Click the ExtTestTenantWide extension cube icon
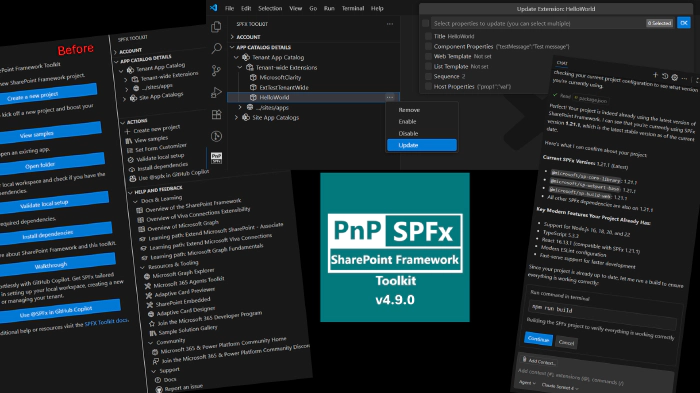Viewport: 700px width, 393px height. pos(254,88)
